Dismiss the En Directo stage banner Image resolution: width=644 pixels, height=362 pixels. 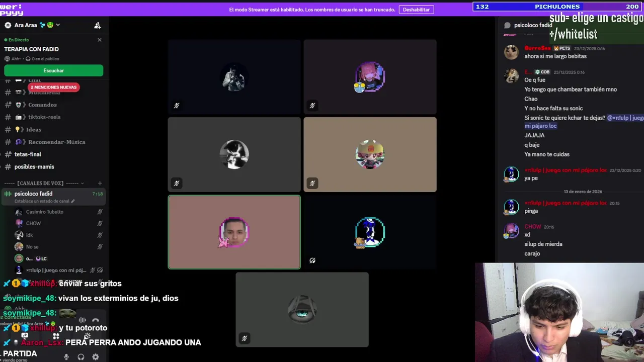pos(99,40)
